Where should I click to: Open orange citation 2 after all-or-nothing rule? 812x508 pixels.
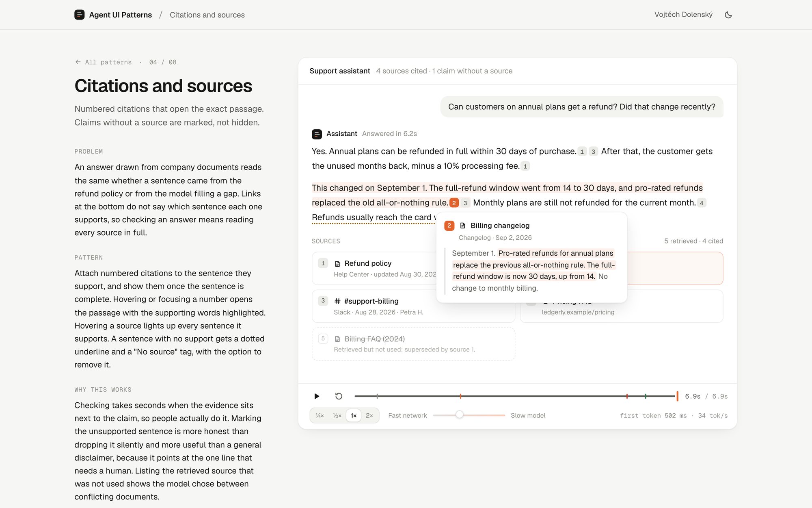(454, 203)
